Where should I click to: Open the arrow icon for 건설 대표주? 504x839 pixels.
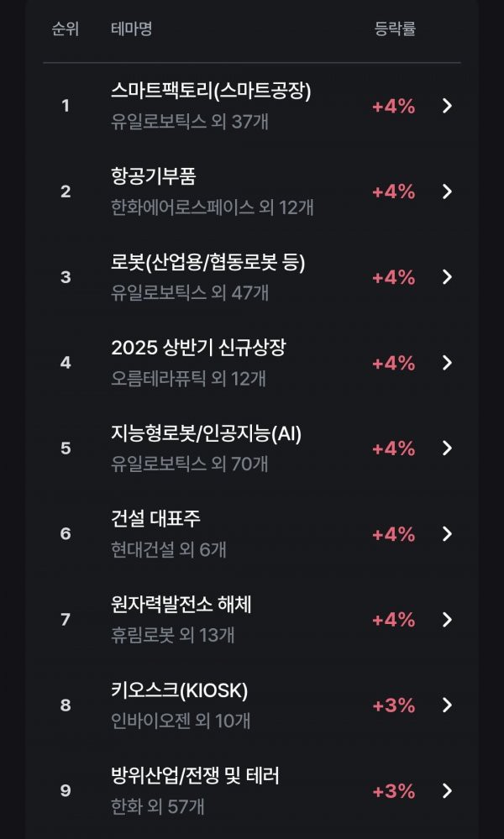[x=447, y=533]
